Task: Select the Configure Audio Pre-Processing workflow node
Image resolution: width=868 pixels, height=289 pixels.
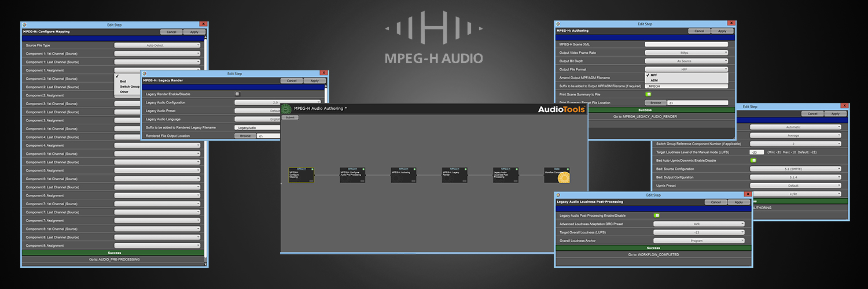Action: click(352, 175)
